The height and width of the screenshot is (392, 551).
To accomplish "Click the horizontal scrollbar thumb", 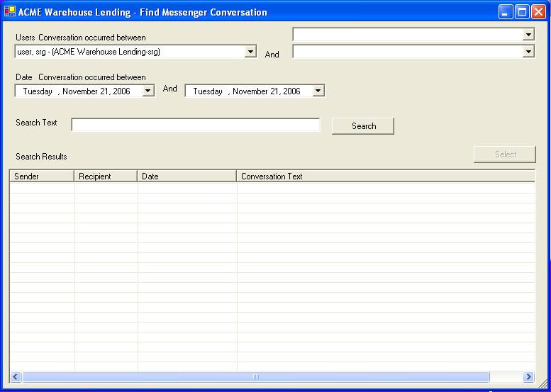I will tap(255, 377).
